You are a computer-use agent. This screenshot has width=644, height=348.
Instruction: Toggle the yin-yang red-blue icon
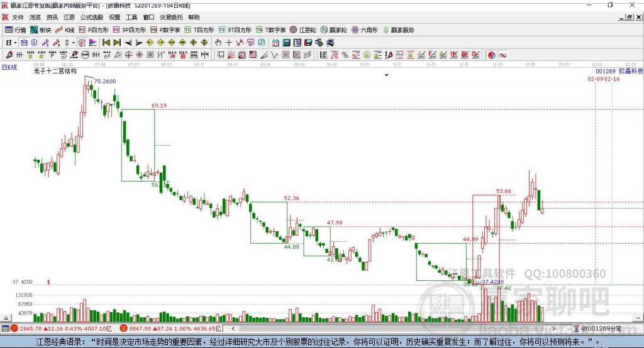pos(492,55)
